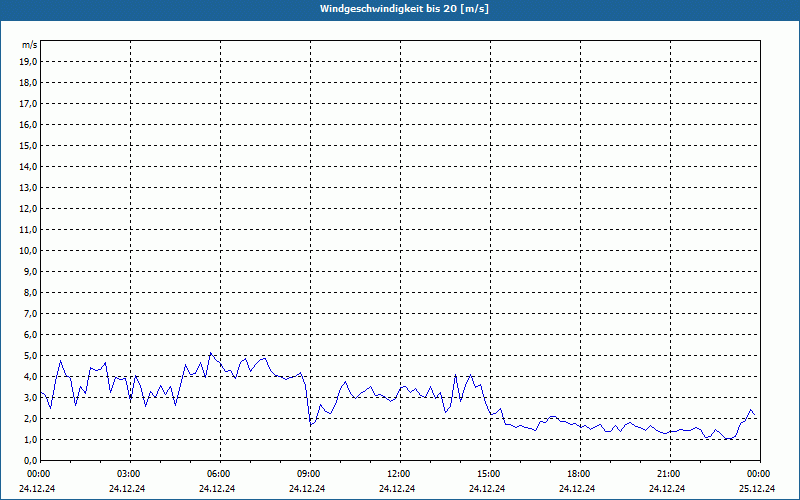The image size is (800, 500).
Task: Select the 5,0 y-axis label
Action: pos(30,356)
